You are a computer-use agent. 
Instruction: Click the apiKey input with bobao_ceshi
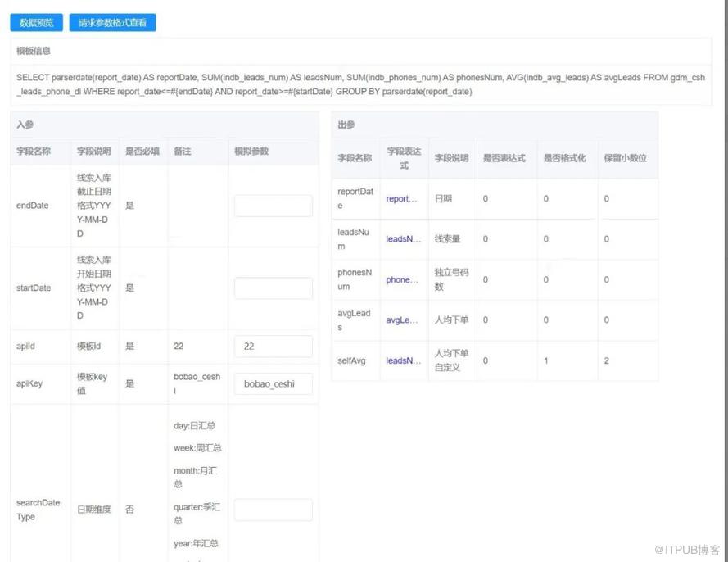click(x=273, y=383)
